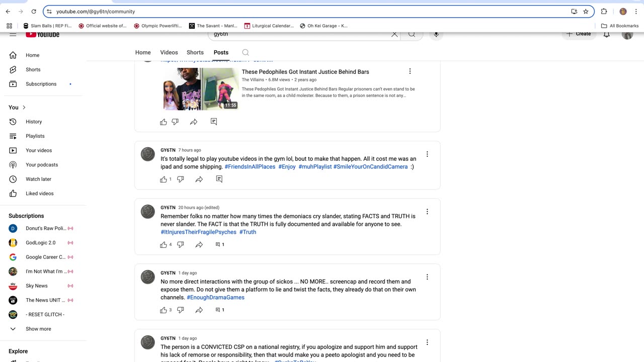Open the #Truth hashtag link
The image size is (644, 362).
point(248,232)
